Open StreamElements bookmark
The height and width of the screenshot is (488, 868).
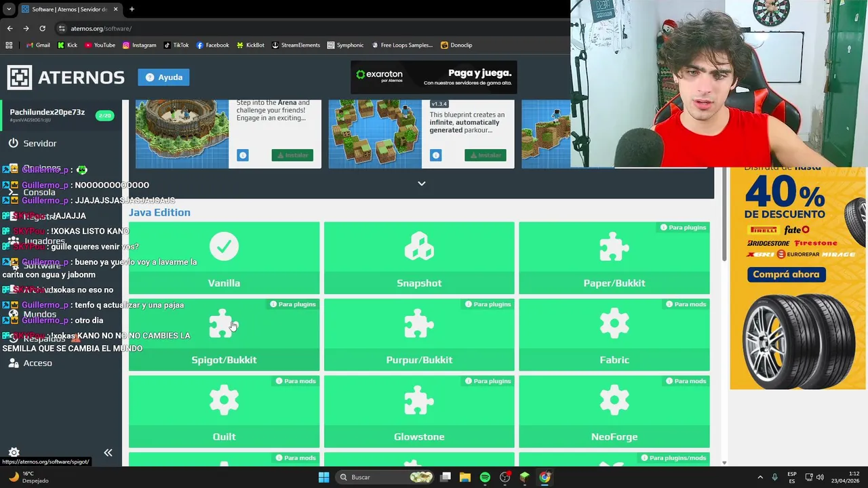coord(296,45)
